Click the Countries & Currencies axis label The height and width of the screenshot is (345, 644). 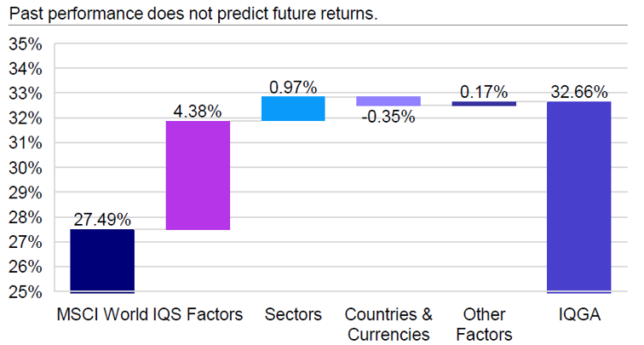[x=388, y=324]
